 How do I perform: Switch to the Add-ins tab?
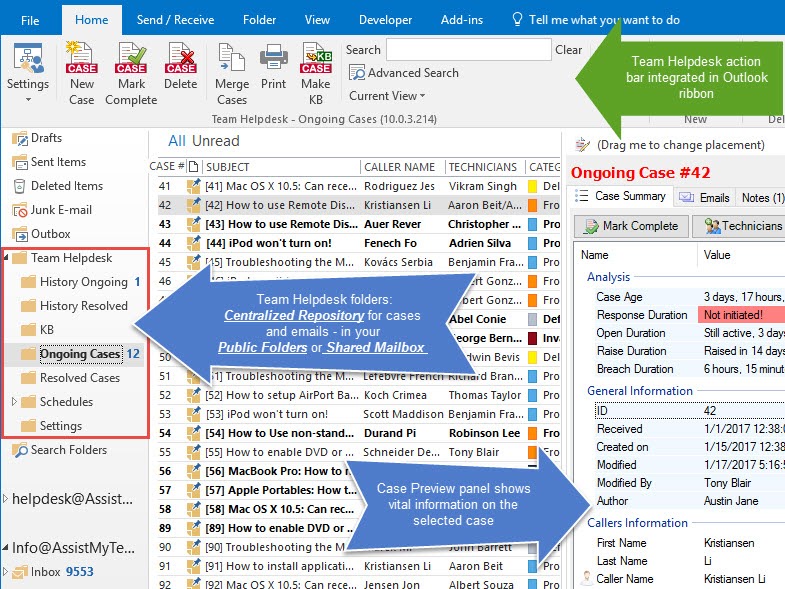pyautogui.click(x=462, y=20)
